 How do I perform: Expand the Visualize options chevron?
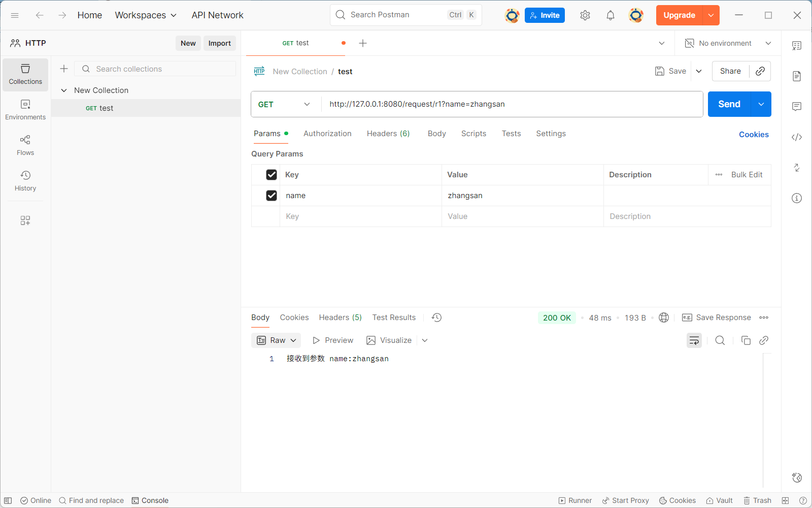425,340
